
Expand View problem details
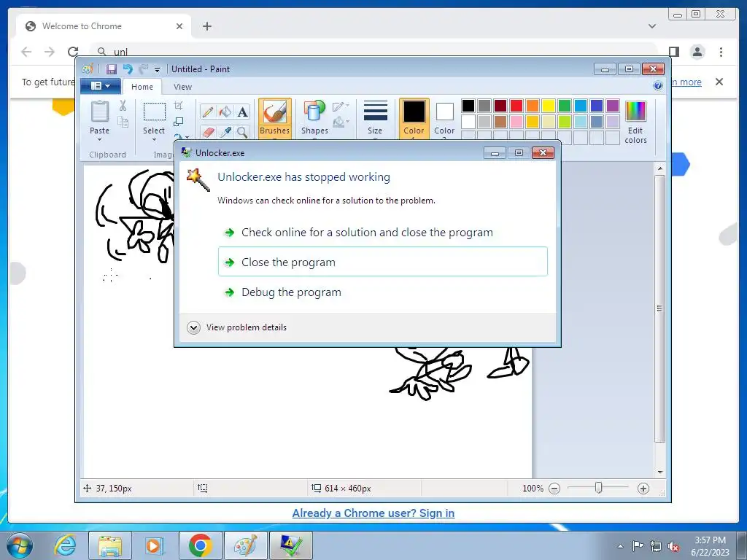[x=237, y=327]
